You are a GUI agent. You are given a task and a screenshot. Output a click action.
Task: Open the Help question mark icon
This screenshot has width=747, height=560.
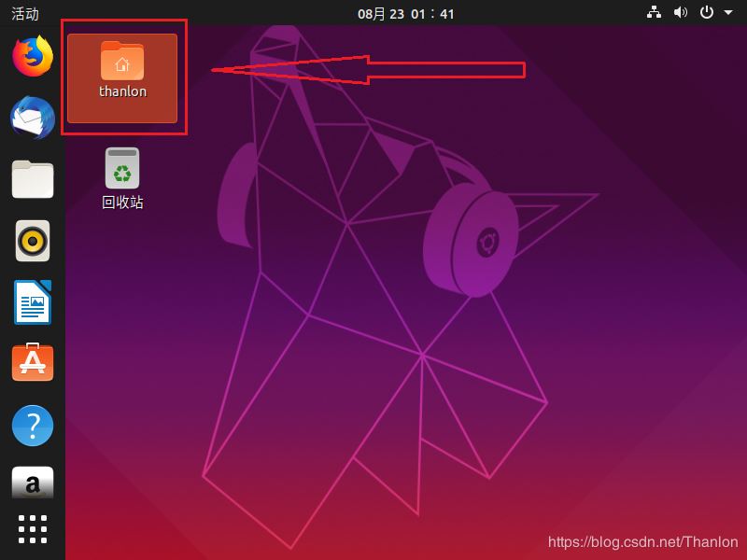33,426
